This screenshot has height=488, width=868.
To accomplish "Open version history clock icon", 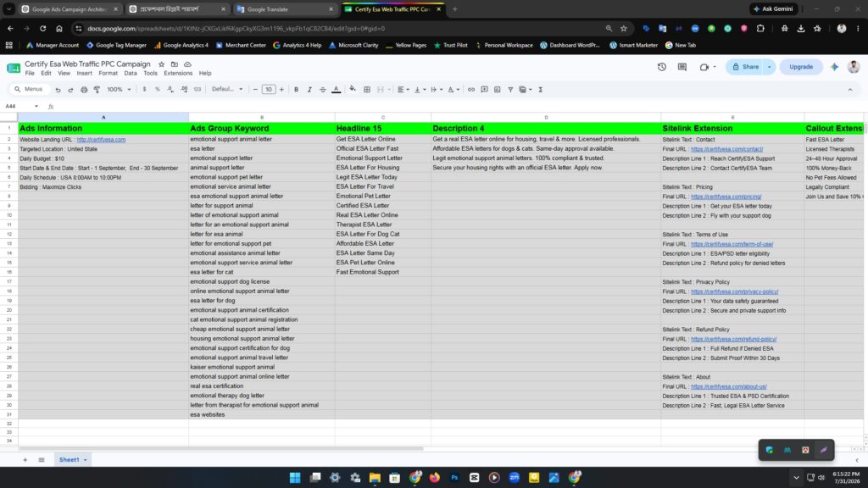I will [x=661, y=67].
